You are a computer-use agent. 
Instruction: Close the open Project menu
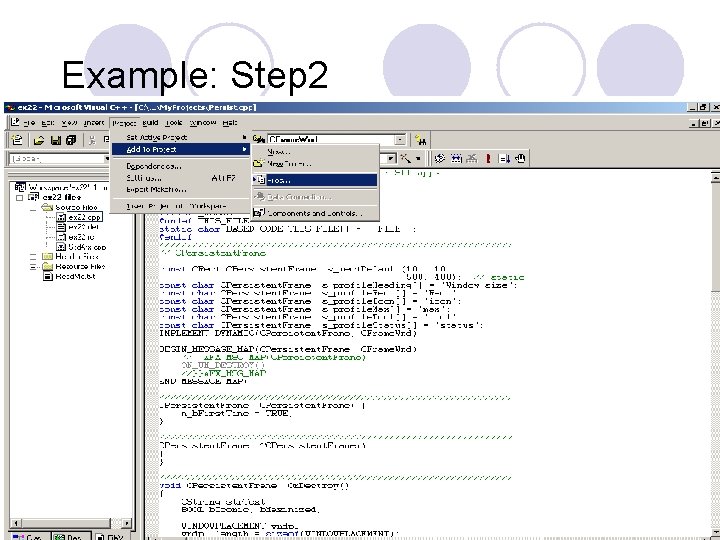[124, 123]
